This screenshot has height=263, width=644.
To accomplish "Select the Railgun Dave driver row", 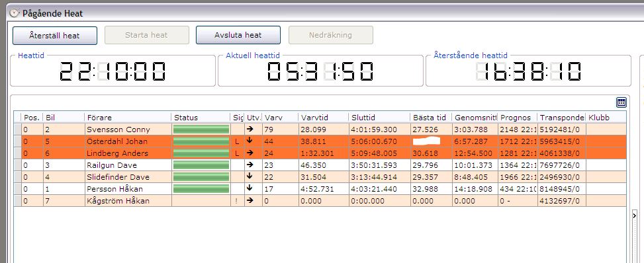I will pyautogui.click(x=320, y=165).
